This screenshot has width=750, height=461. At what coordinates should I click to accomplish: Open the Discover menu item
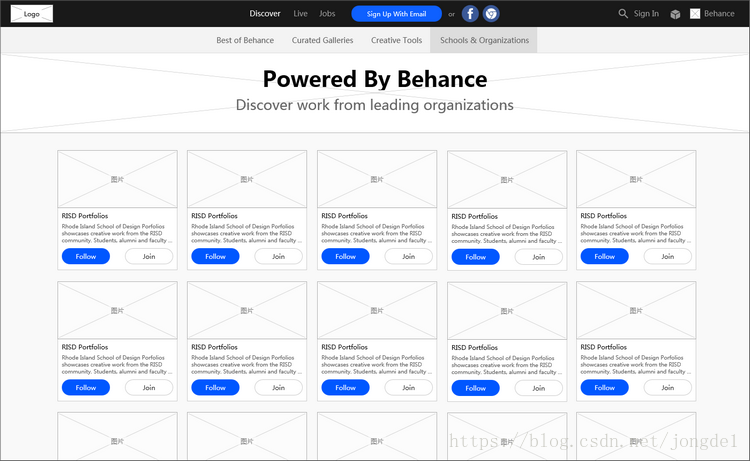tap(265, 13)
